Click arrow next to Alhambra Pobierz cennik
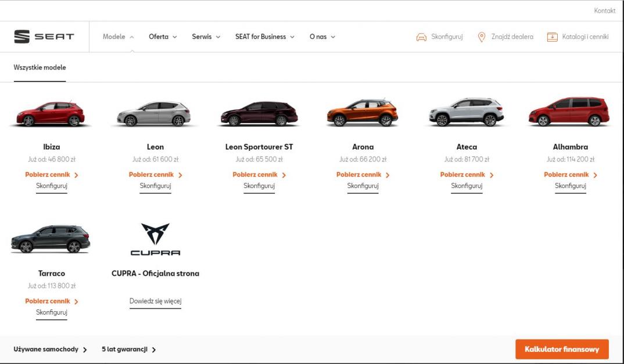624x364 pixels. pyautogui.click(x=596, y=175)
